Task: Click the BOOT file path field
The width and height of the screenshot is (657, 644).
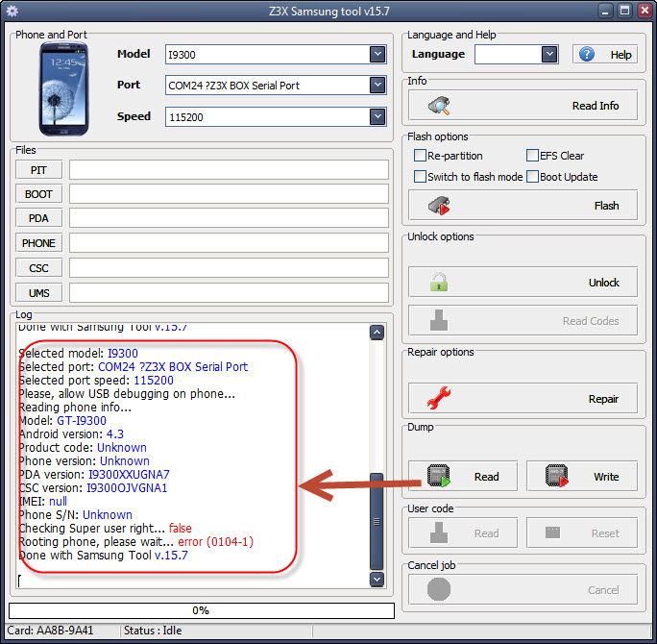Action: pyautogui.click(x=229, y=194)
